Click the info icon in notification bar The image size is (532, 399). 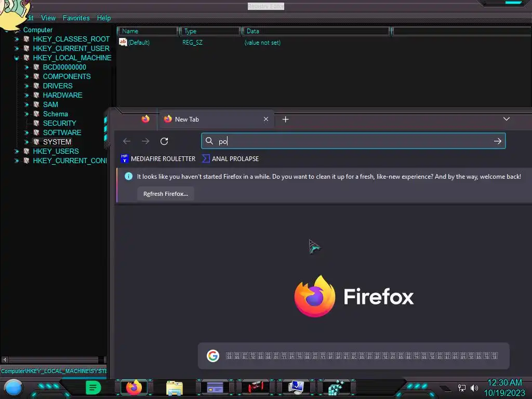(129, 176)
